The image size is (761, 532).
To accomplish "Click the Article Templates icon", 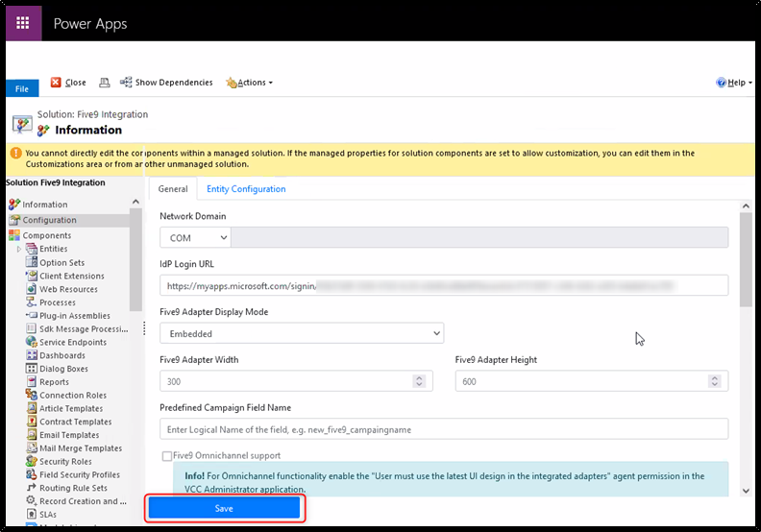I will pos(32,408).
